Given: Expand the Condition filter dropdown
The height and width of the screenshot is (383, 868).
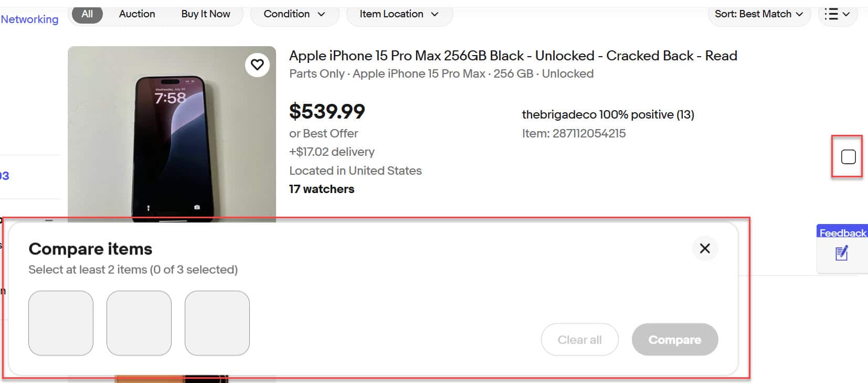Looking at the screenshot, I should (x=294, y=14).
